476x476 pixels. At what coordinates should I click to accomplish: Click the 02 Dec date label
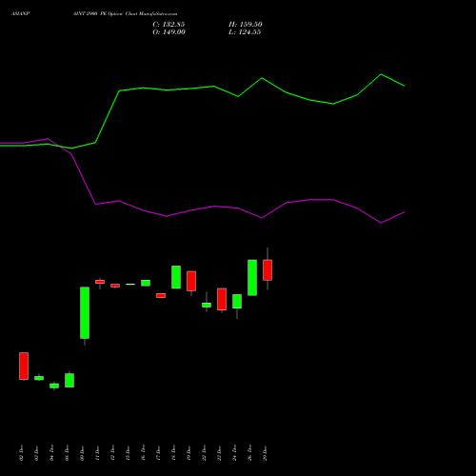coord(21,453)
